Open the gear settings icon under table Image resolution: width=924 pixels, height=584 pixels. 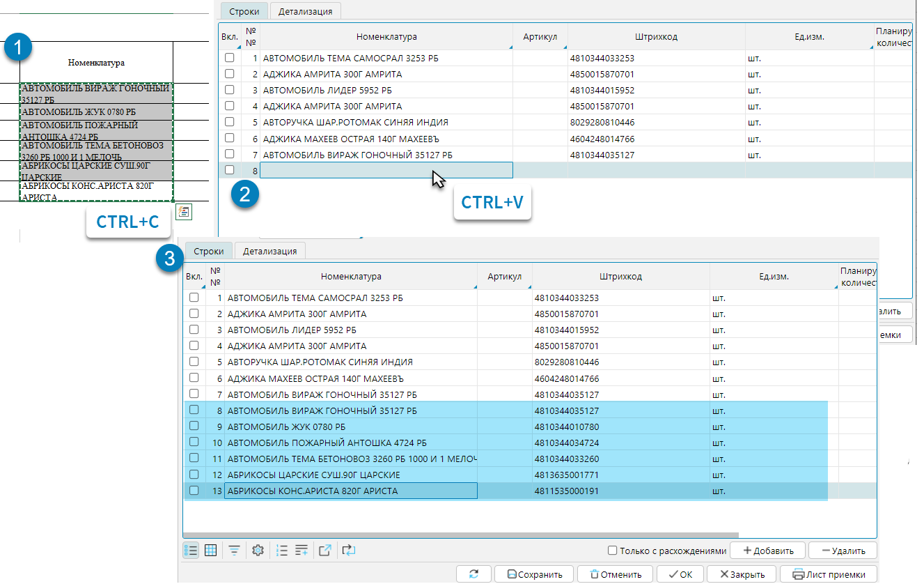(258, 551)
